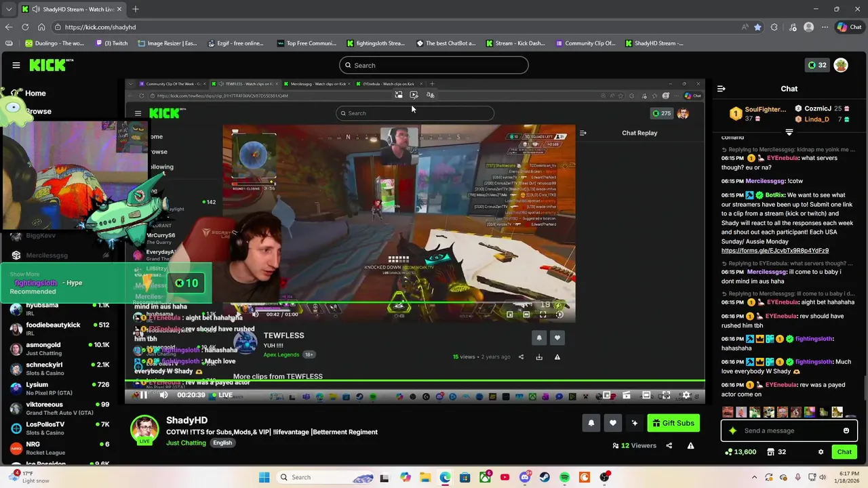Pause the ShadyHD live stream
The height and width of the screenshot is (488, 868).
pyautogui.click(x=143, y=395)
